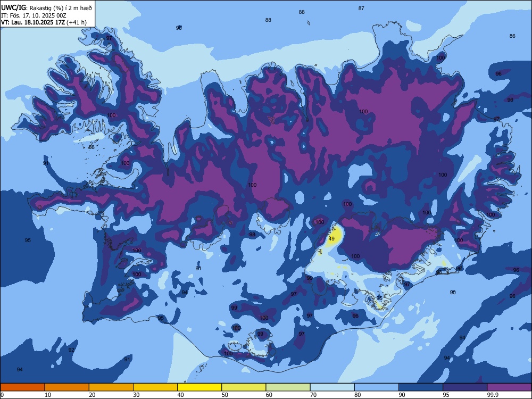
Task: Select the orange 10–20 color scale swatch
Action: click(x=67, y=387)
